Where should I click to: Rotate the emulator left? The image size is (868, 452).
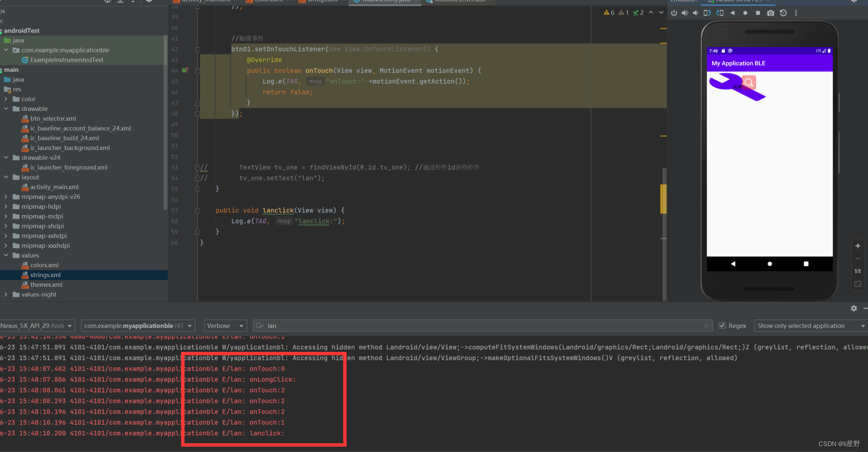point(707,13)
